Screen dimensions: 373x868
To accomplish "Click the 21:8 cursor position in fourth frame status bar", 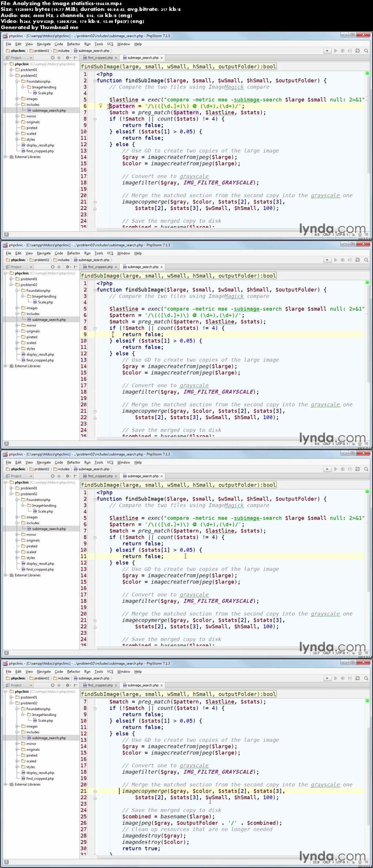I will click(316, 862).
